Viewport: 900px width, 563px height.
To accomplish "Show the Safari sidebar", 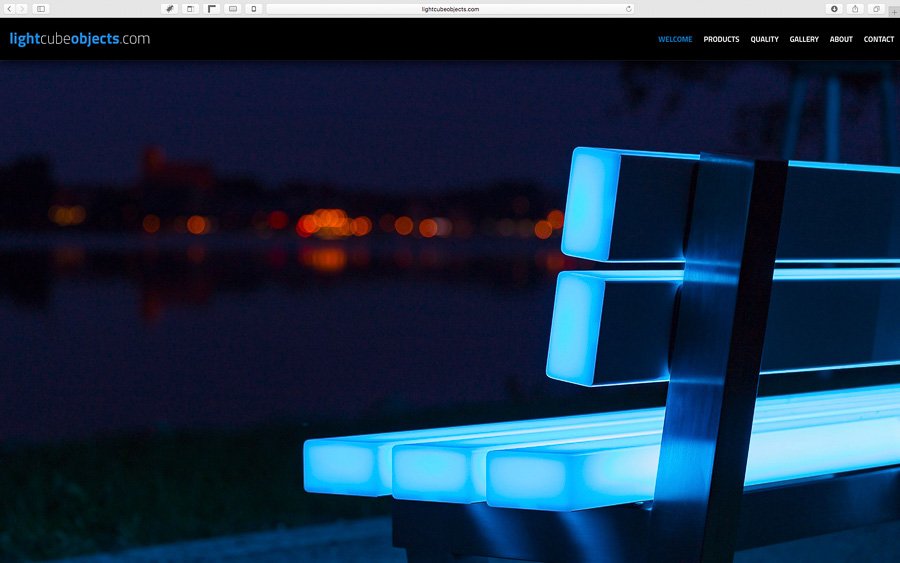I will pos(41,9).
